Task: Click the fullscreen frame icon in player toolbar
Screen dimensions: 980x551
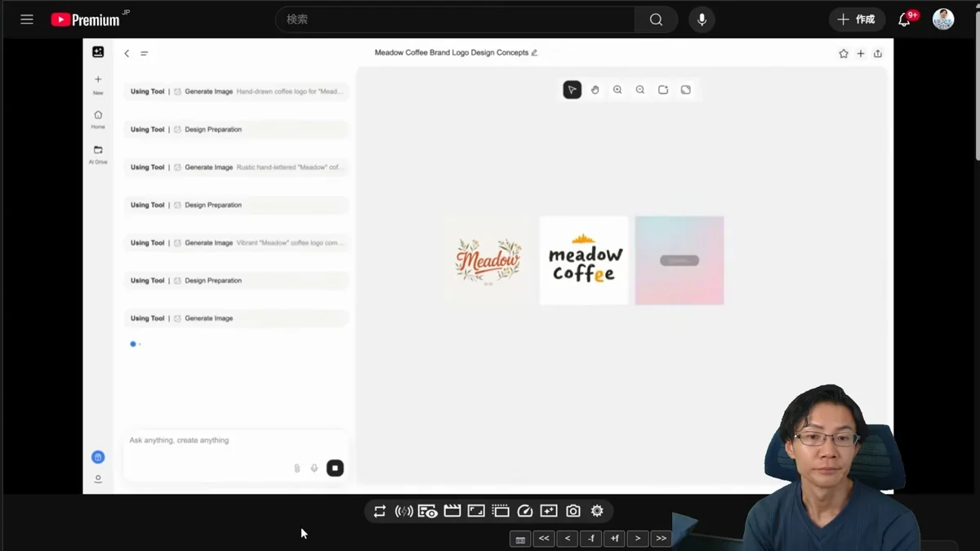Action: [x=476, y=511]
